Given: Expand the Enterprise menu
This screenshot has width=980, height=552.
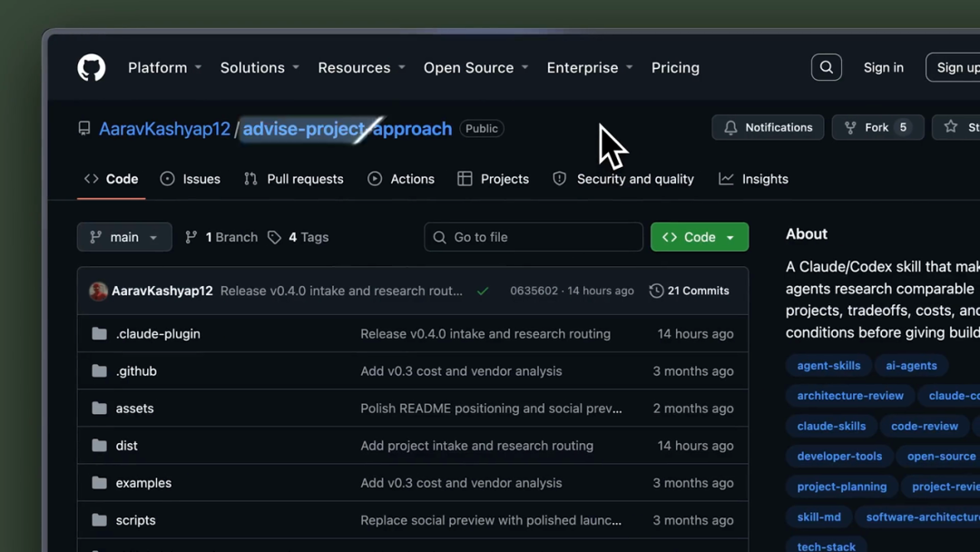Looking at the screenshot, I should [x=590, y=67].
